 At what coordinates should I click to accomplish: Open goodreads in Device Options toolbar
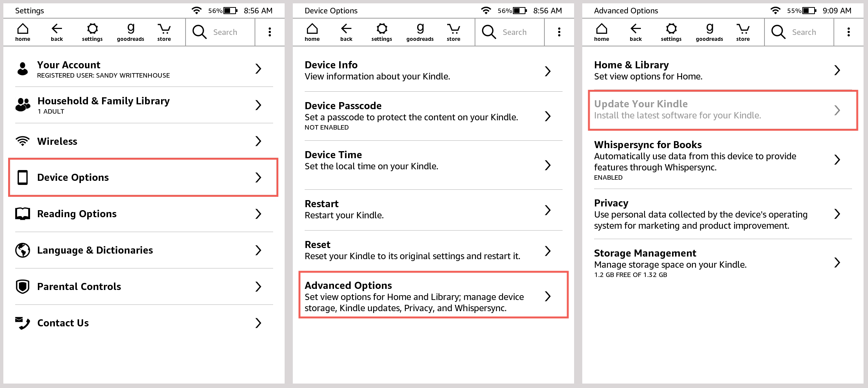(420, 32)
